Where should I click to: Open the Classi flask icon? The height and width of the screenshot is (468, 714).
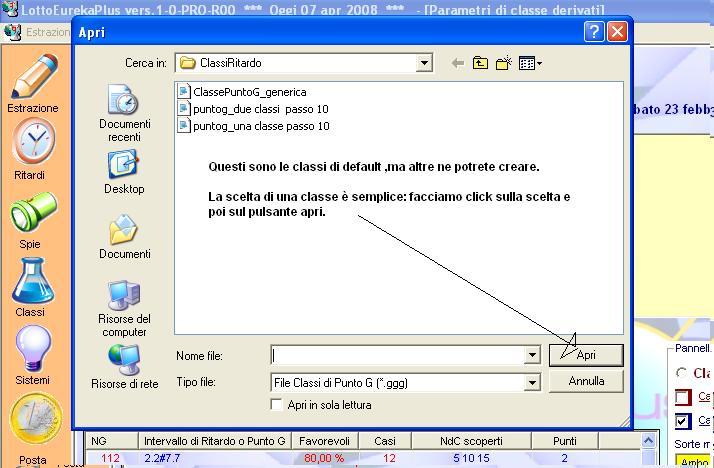(x=33, y=281)
